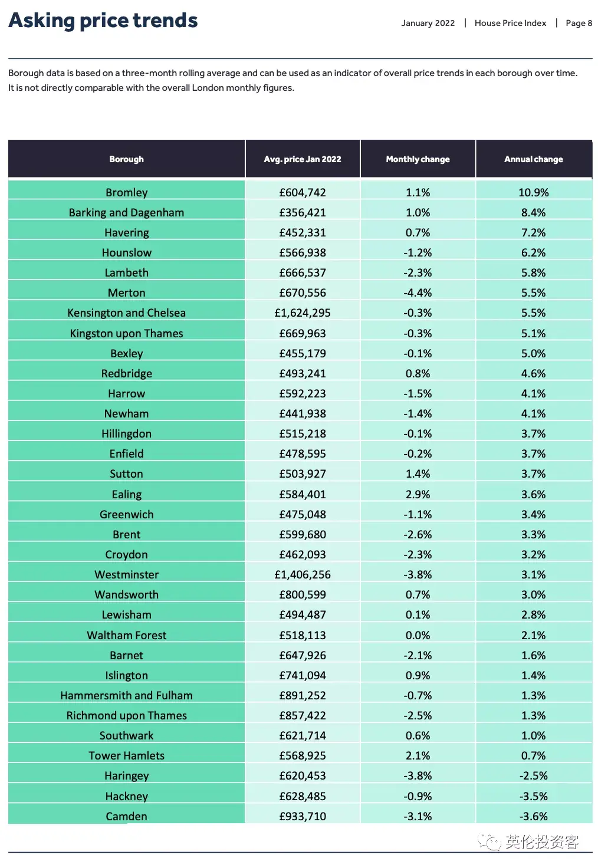This screenshot has width=598, height=868.
Task: Select the Bromley borough cell
Action: (126, 192)
